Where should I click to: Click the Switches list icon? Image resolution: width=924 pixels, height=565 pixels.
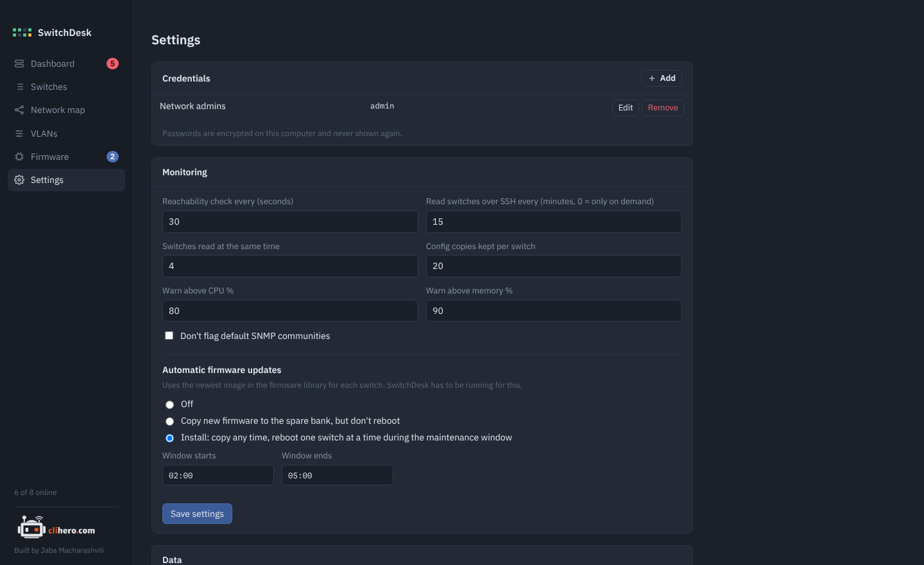pos(20,87)
